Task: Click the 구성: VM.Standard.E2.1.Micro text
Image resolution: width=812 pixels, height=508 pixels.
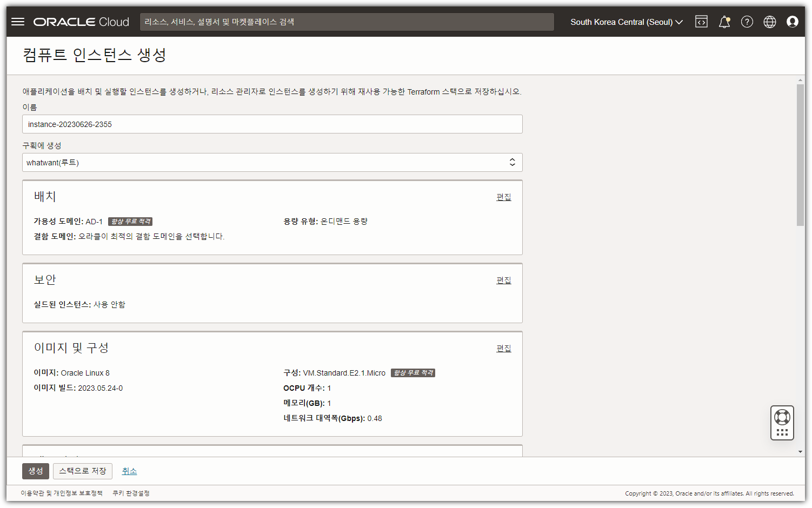Action: (335, 373)
